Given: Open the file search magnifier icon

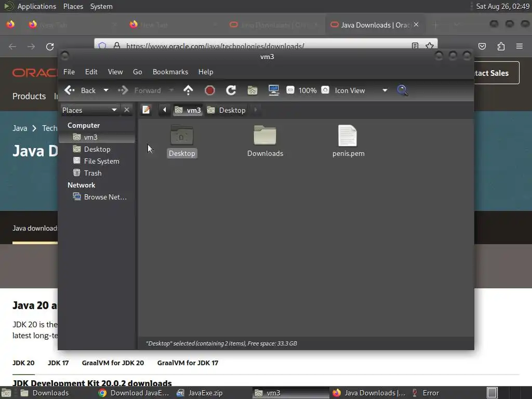Looking at the screenshot, I should 402,90.
